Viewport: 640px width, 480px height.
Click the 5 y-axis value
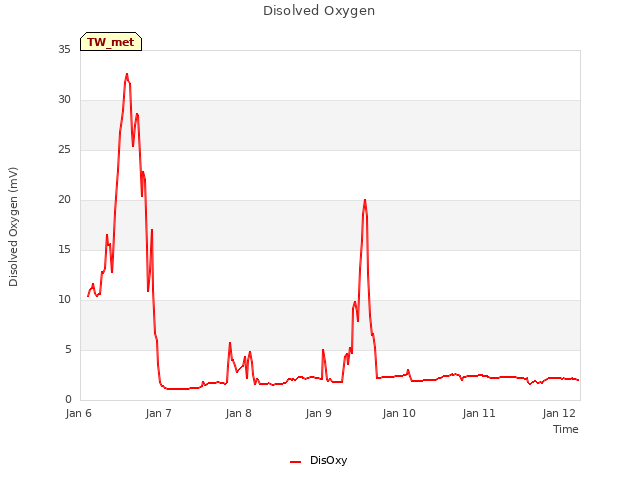(68, 349)
